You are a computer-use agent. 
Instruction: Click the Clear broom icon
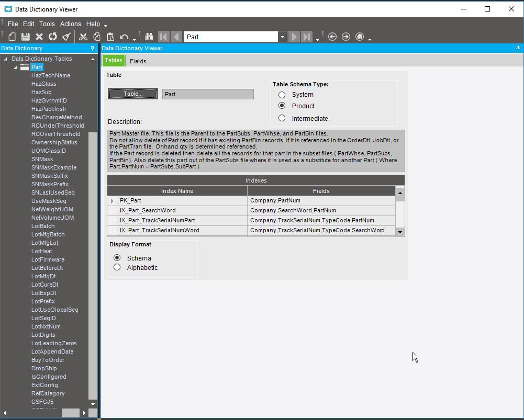66,37
